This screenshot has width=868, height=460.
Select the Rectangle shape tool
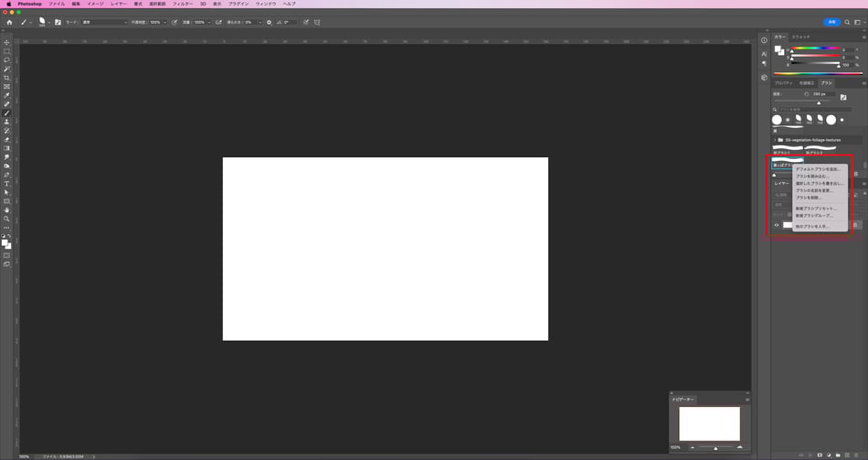tap(6, 201)
